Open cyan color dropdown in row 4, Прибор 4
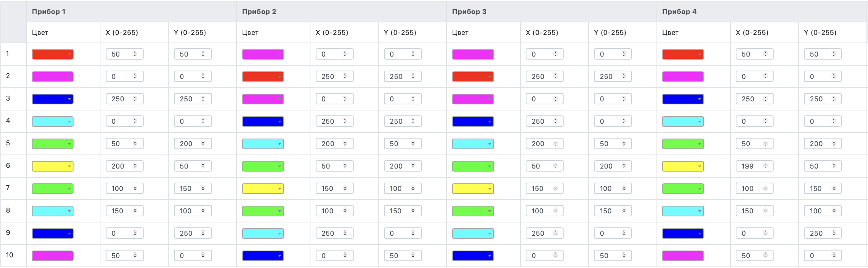Image resolution: width=868 pixels, height=268 pixels. click(x=683, y=121)
